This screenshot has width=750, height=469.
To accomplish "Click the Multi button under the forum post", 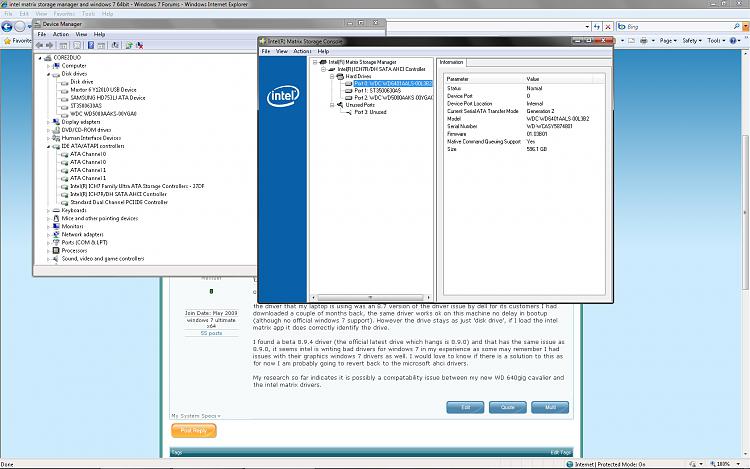I will [x=550, y=407].
